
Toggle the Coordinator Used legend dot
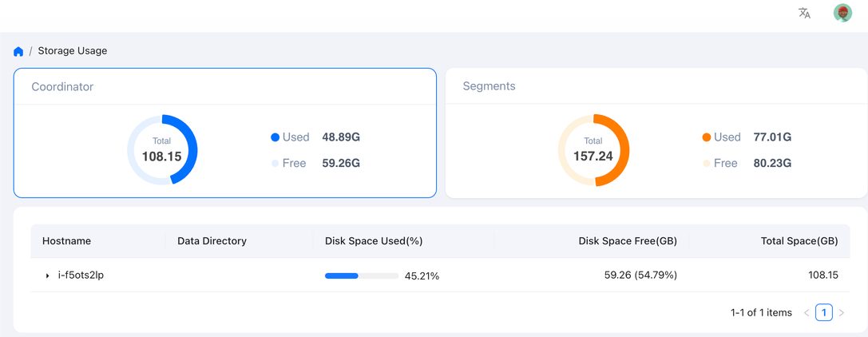tap(275, 137)
